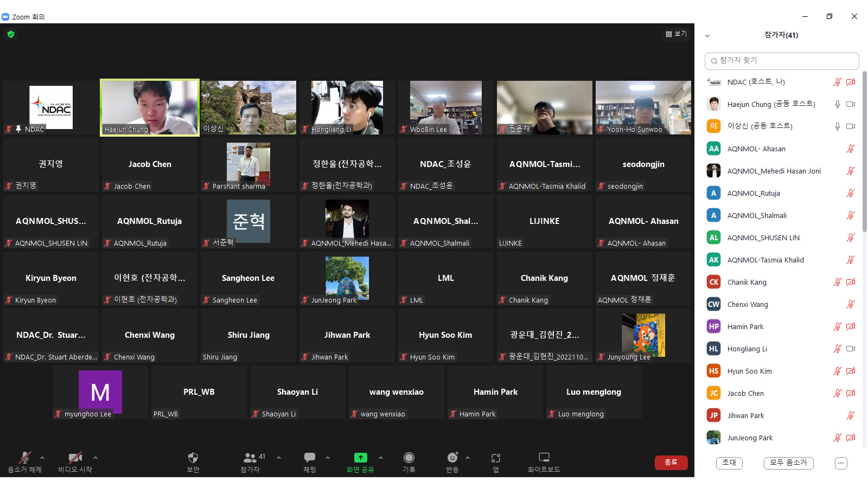This screenshot has height=488, width=868.
Task: Expand chat options arrow
Action: (328, 458)
